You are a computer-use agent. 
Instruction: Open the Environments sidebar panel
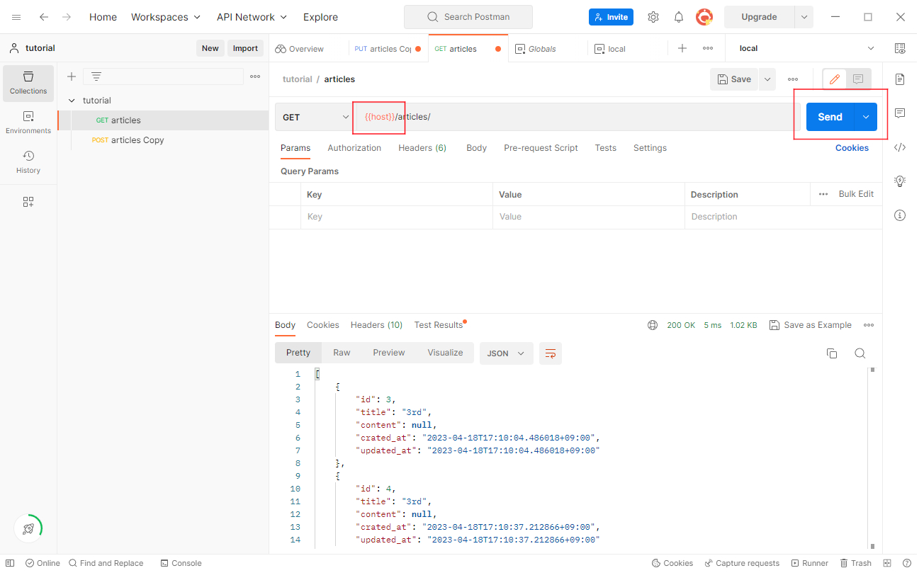[x=28, y=123]
